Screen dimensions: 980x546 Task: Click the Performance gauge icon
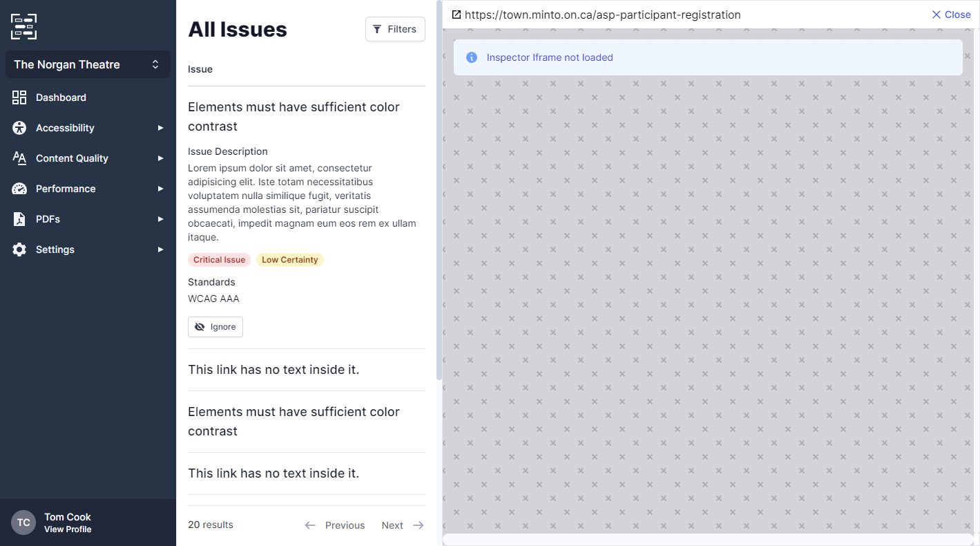pyautogui.click(x=19, y=189)
